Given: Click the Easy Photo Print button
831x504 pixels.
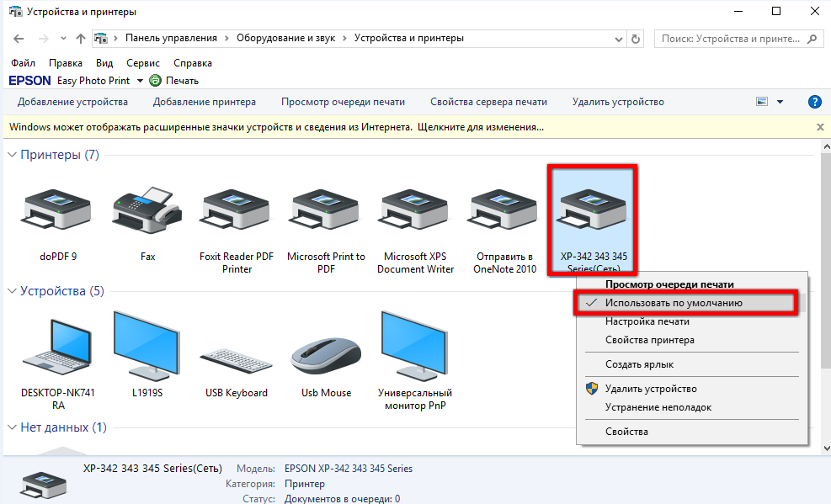Looking at the screenshot, I should pyautogui.click(x=93, y=81).
